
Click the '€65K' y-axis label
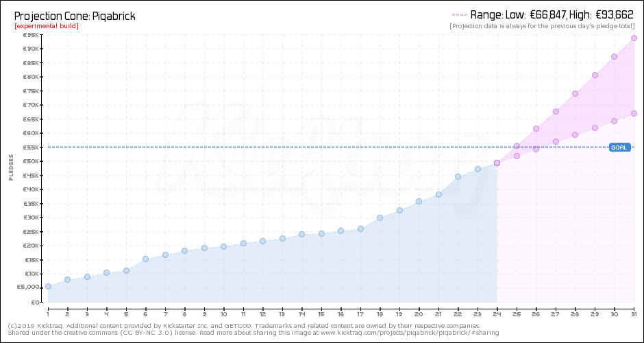coord(32,119)
